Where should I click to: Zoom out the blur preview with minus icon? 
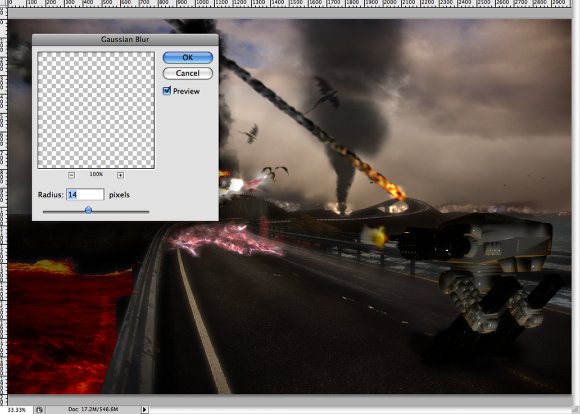point(72,175)
